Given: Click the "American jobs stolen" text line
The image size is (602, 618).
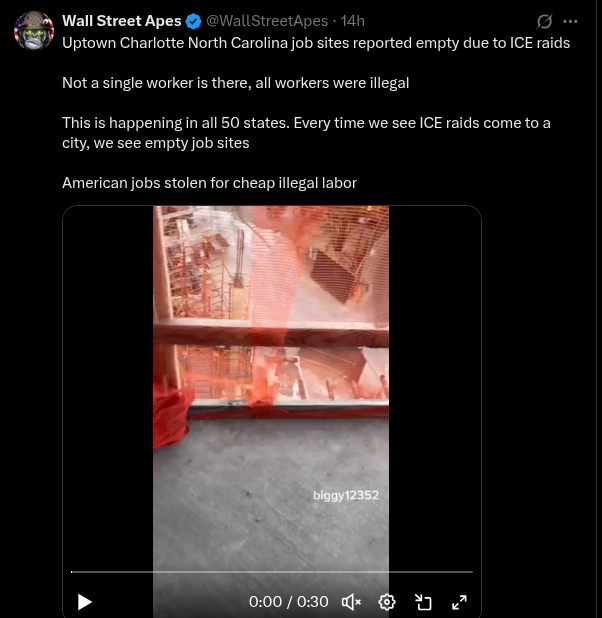Looking at the screenshot, I should click(x=209, y=183).
